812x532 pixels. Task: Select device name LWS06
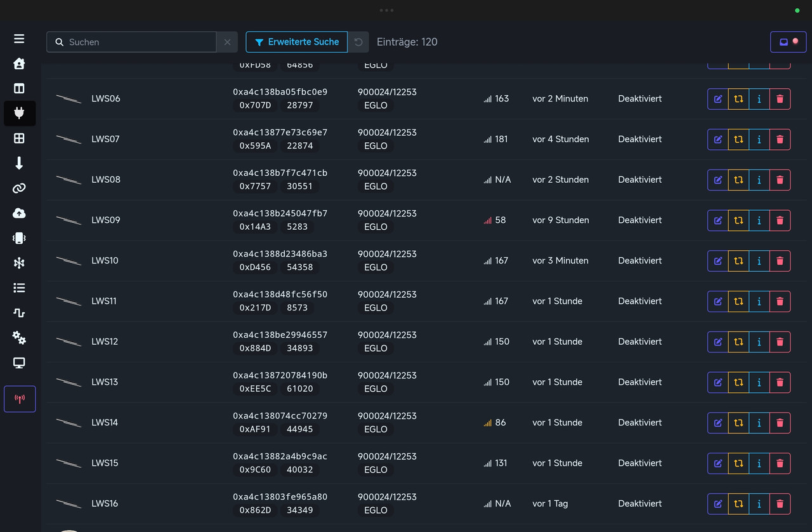pos(106,98)
